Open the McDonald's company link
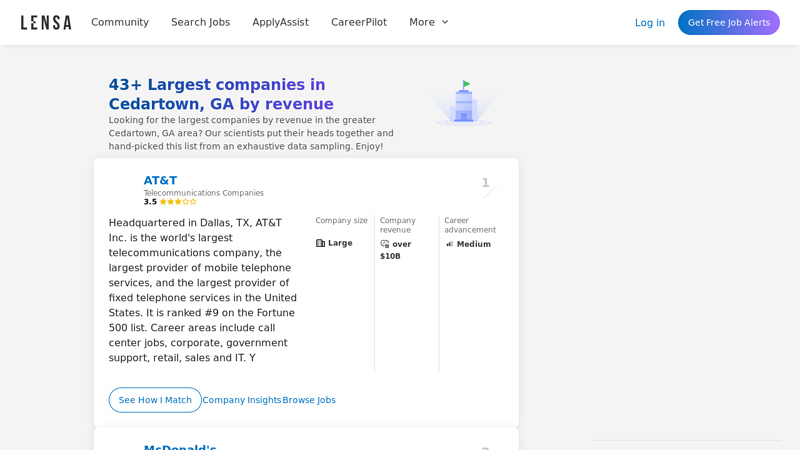The height and width of the screenshot is (450, 800). 180,446
